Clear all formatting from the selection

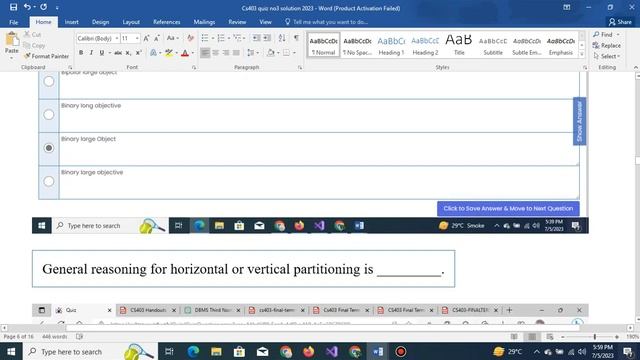190,38
